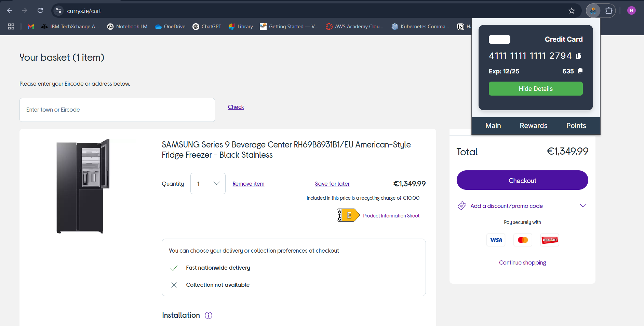Open the Quantity dropdown

pos(208,184)
